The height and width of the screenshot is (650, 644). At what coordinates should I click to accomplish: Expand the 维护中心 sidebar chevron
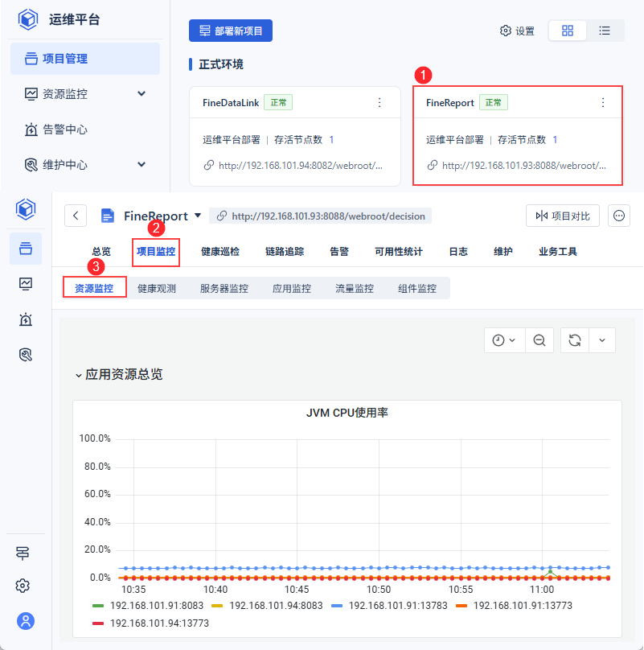click(x=142, y=165)
